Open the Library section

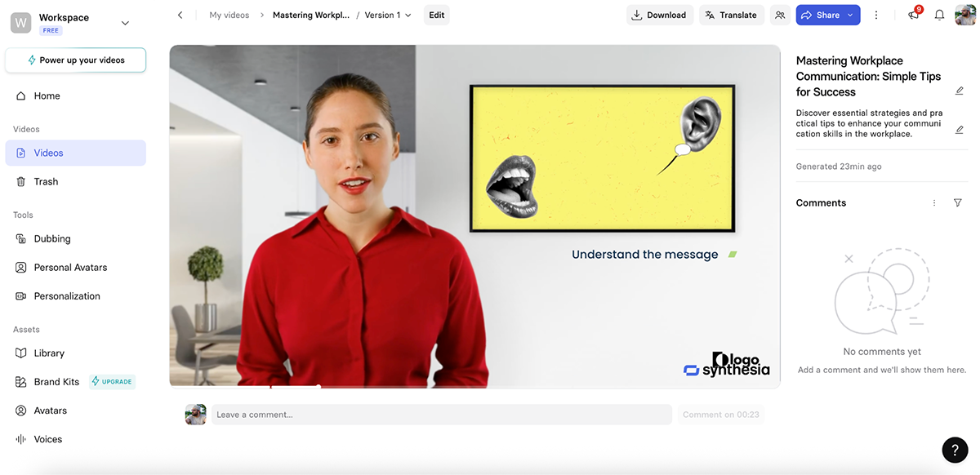pyautogui.click(x=49, y=353)
